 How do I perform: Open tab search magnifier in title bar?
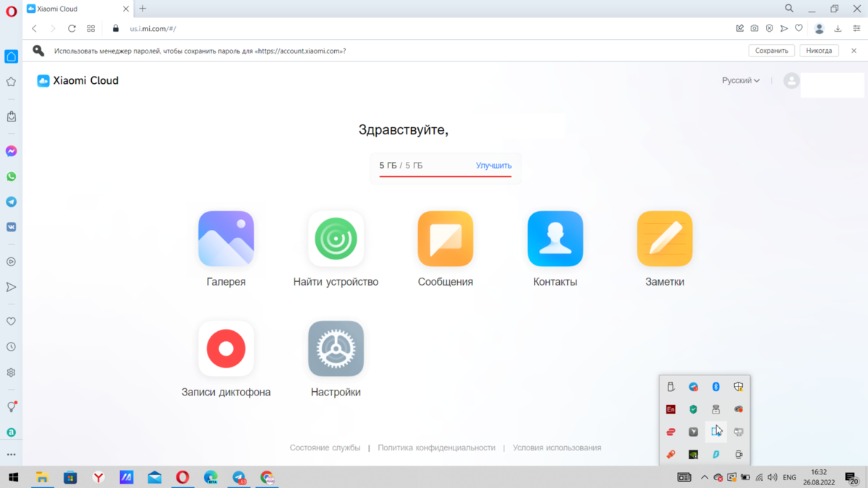(x=789, y=9)
